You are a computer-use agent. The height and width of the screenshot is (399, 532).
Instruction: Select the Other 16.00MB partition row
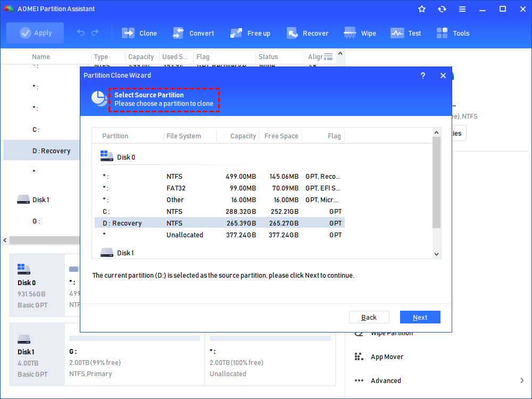pyautogui.click(x=220, y=200)
